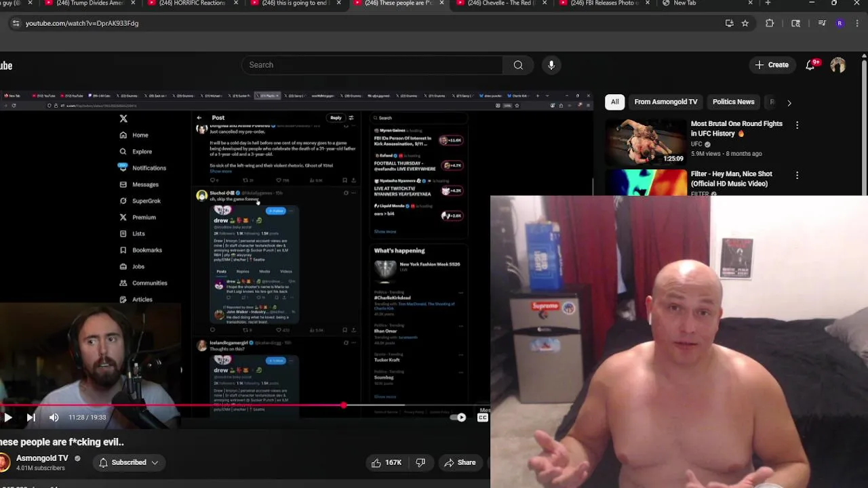Toggle the autoplay switch in player
This screenshot has width=868, height=488.
pyautogui.click(x=459, y=418)
